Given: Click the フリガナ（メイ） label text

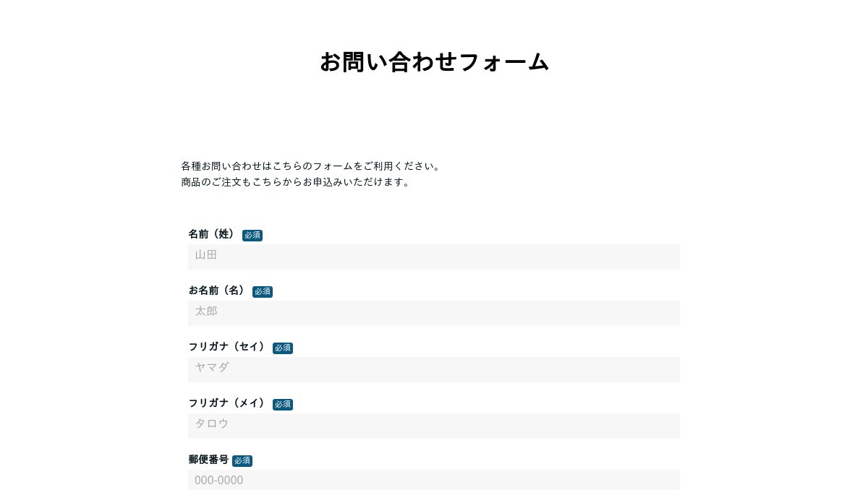Looking at the screenshot, I should click(x=227, y=403).
